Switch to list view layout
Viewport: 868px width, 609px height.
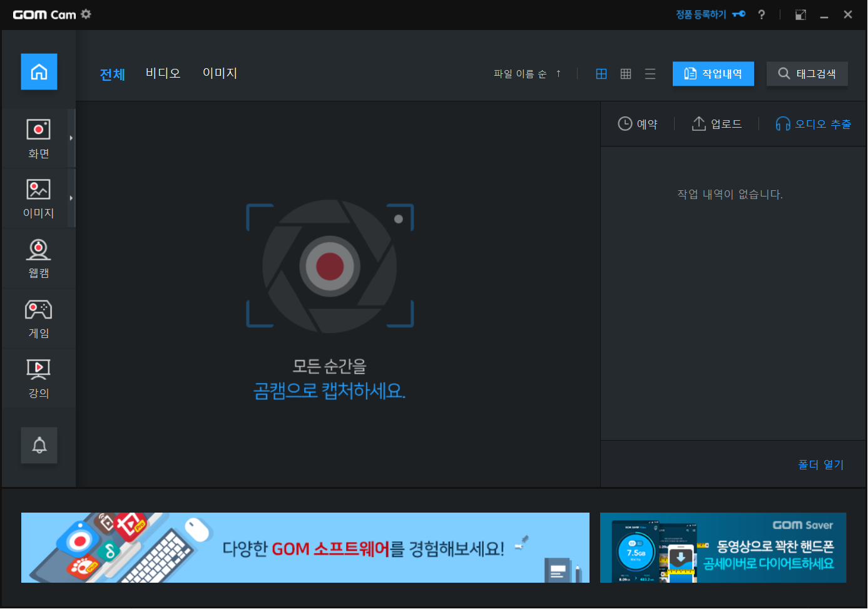pyautogui.click(x=650, y=74)
